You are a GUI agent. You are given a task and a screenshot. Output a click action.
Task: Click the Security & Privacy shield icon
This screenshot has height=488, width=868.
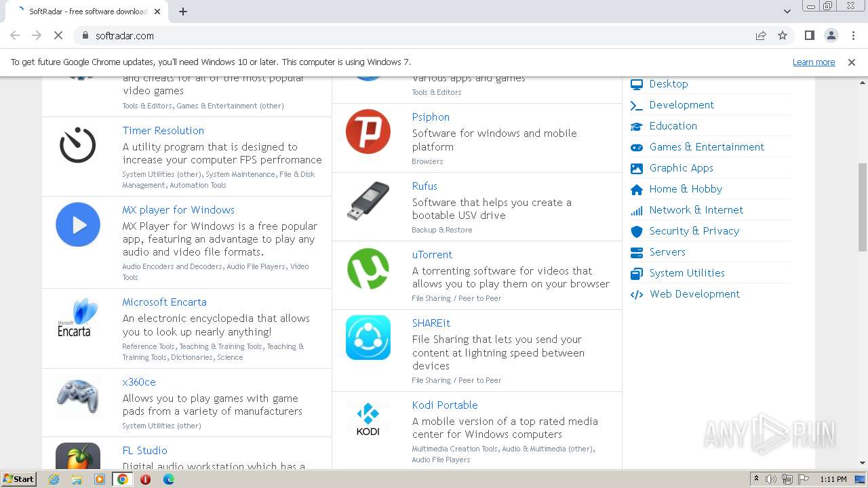(636, 231)
